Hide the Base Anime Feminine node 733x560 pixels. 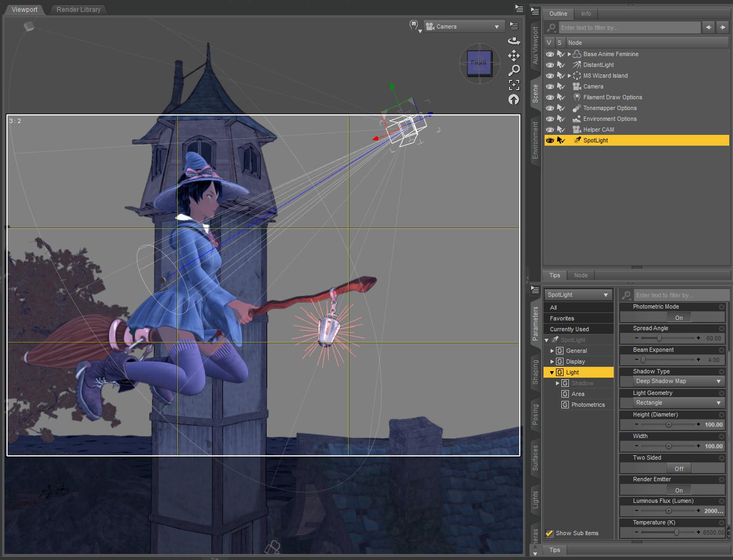point(549,54)
